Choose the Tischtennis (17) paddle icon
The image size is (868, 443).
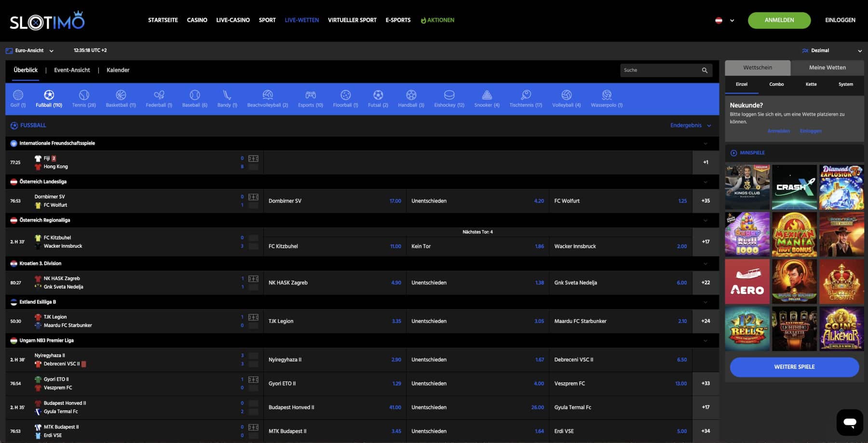(526, 95)
